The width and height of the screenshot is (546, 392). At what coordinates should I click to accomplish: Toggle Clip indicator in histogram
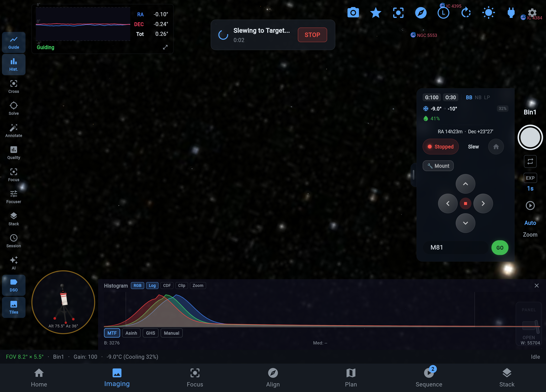(182, 286)
